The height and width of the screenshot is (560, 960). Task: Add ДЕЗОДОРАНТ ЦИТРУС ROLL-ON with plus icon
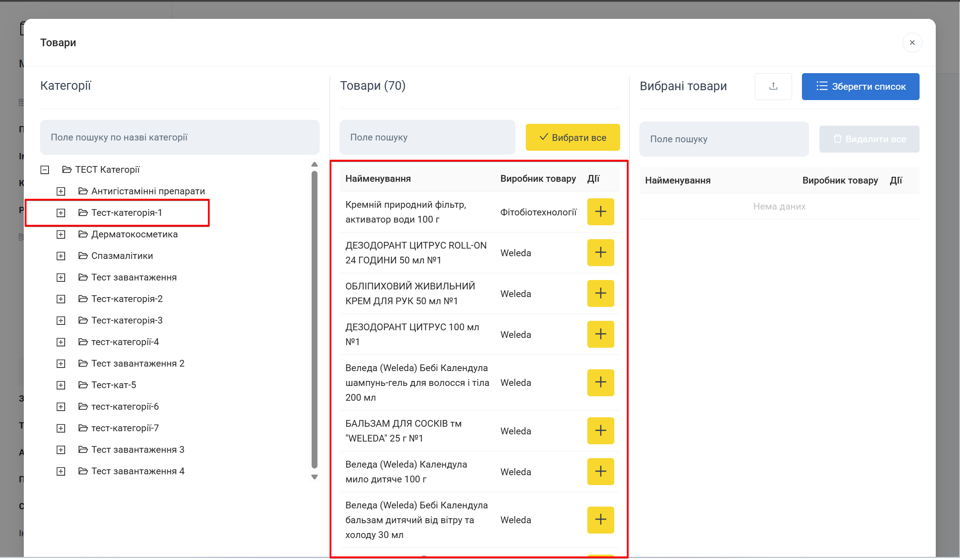[x=600, y=253]
